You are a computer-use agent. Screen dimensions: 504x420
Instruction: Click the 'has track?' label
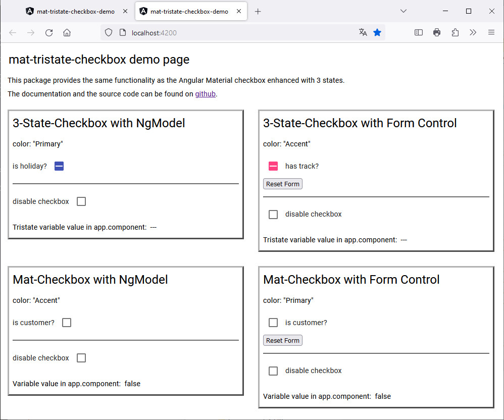coord(302,166)
